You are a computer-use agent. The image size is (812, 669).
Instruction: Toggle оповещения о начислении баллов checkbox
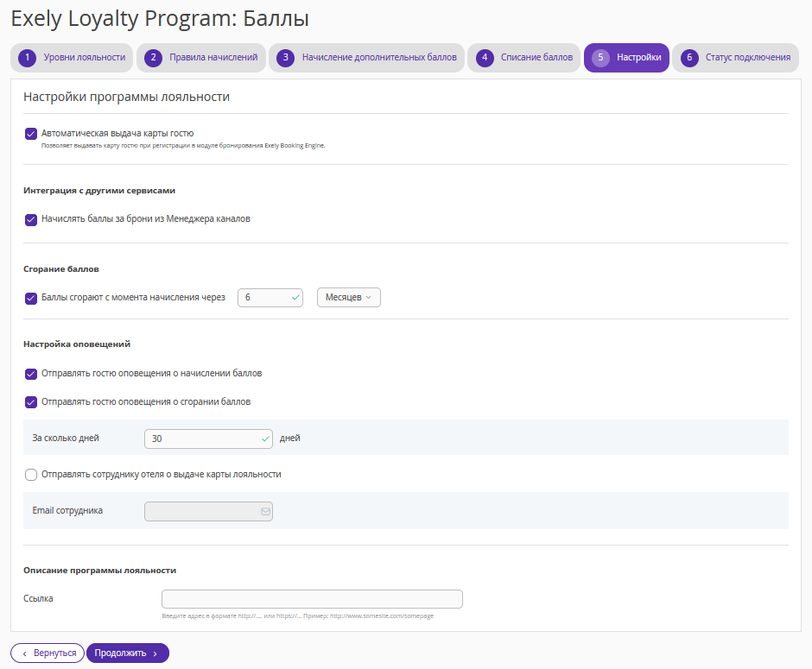[31, 374]
